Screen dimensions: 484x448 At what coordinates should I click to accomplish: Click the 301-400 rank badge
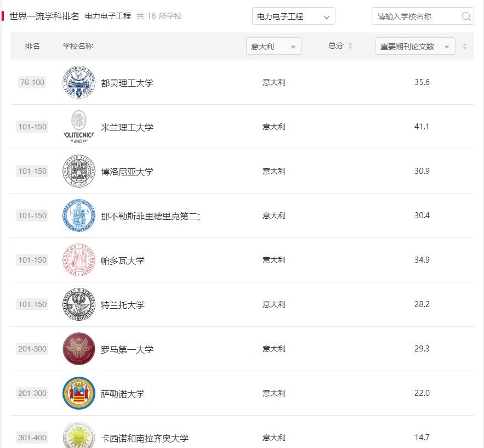[32, 438]
